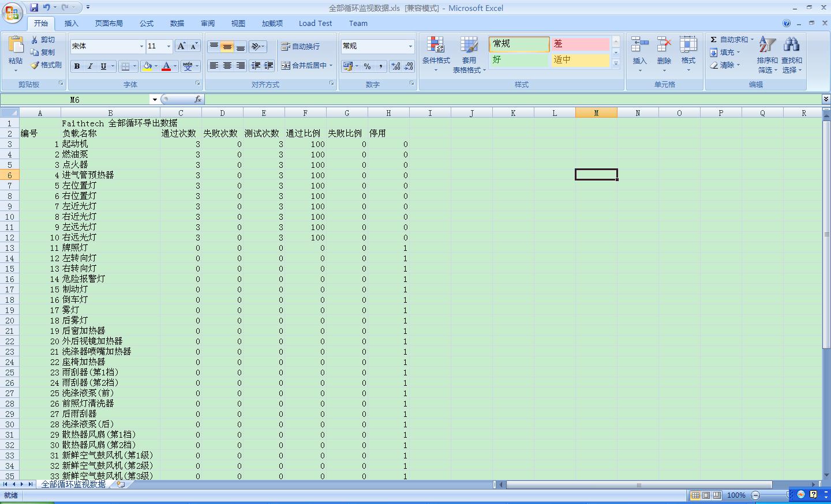Select sheet tab 全部循环监视数据
Screen dimensions: 831x504
pos(73,484)
